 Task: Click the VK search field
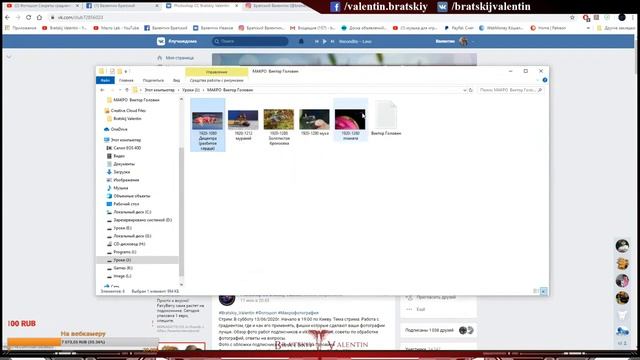(250, 41)
